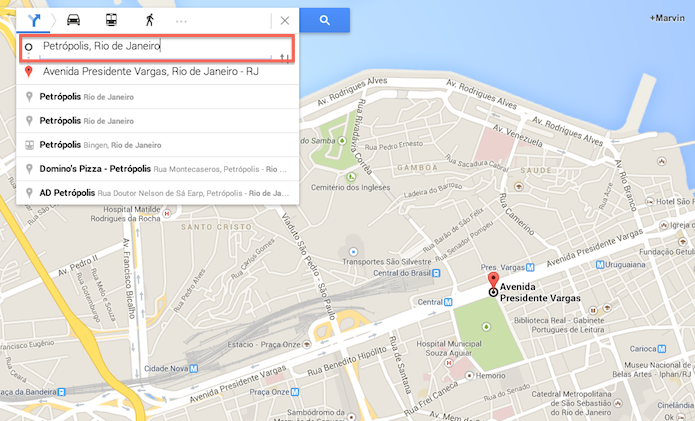Click Uruguaiana metro station icon

point(600,265)
